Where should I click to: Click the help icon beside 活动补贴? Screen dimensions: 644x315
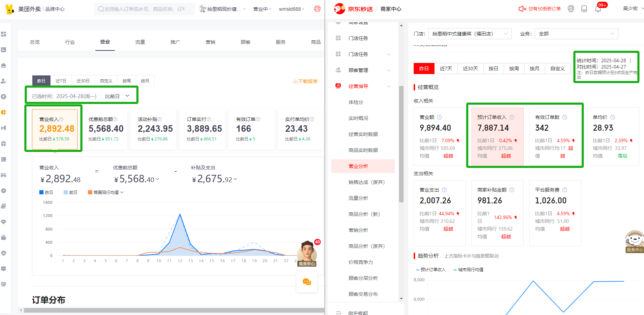pos(160,119)
